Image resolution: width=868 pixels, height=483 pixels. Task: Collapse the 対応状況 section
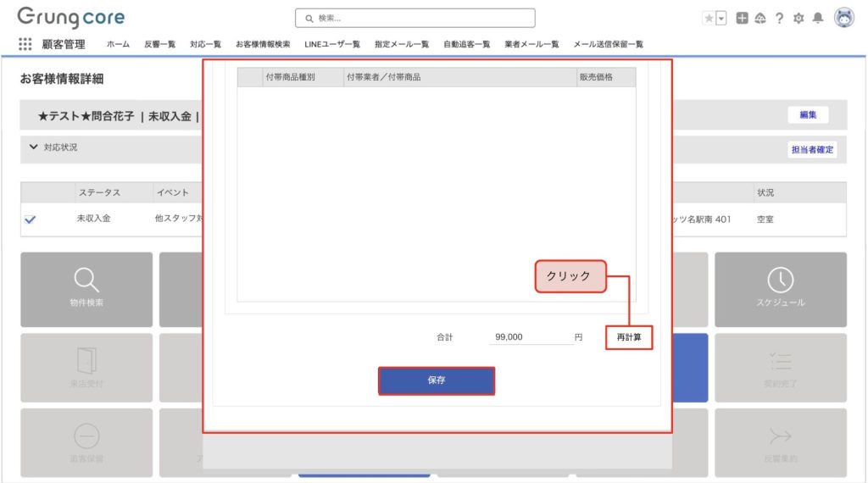34,147
